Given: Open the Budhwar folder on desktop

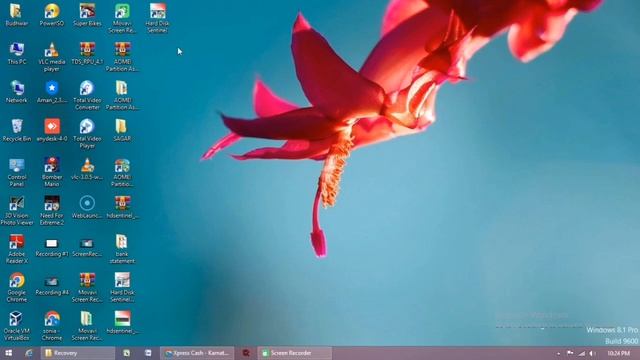Looking at the screenshot, I should 16,15.
